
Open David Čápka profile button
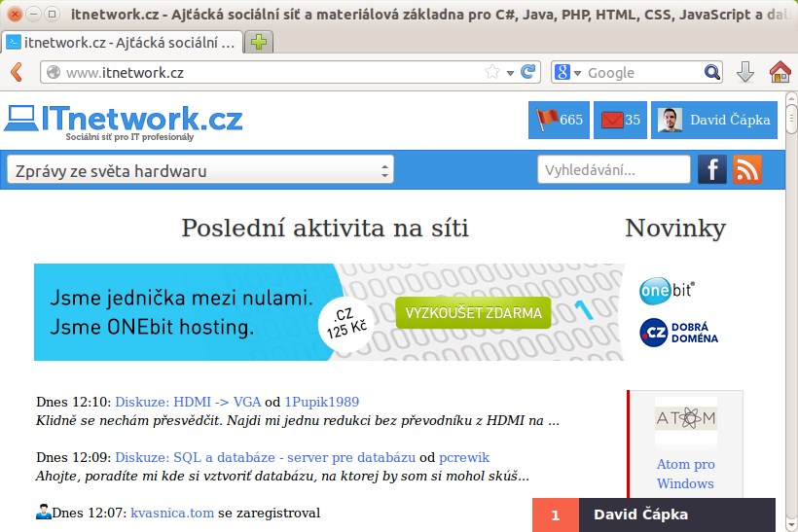coord(714,120)
